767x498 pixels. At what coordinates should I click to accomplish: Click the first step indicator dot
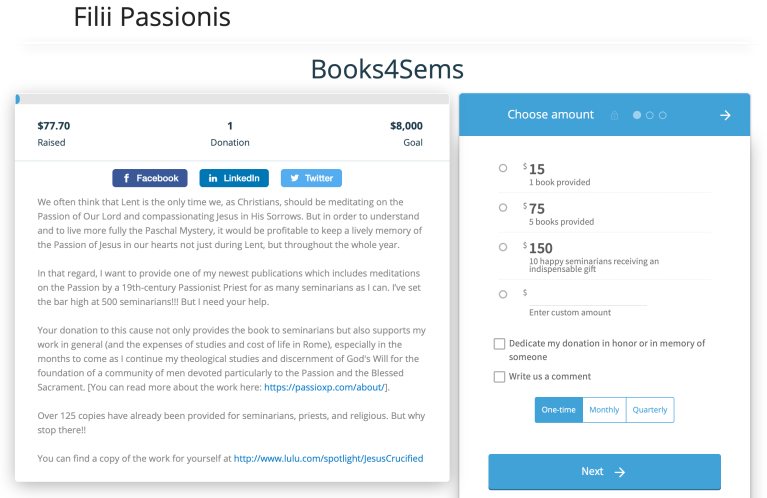pos(637,115)
